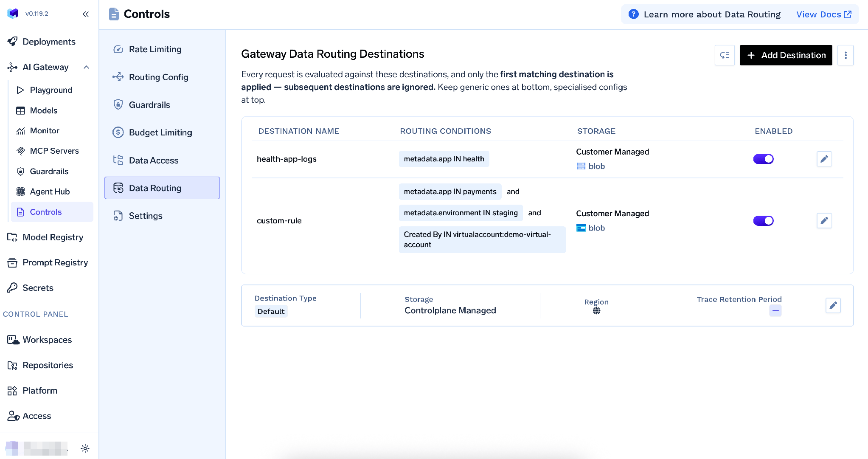Click the Rate Limiting gauge icon

pyautogui.click(x=118, y=49)
